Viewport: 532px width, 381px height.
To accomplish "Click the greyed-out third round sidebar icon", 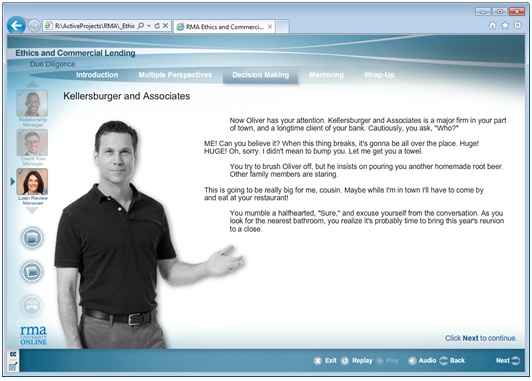I will click(32, 305).
